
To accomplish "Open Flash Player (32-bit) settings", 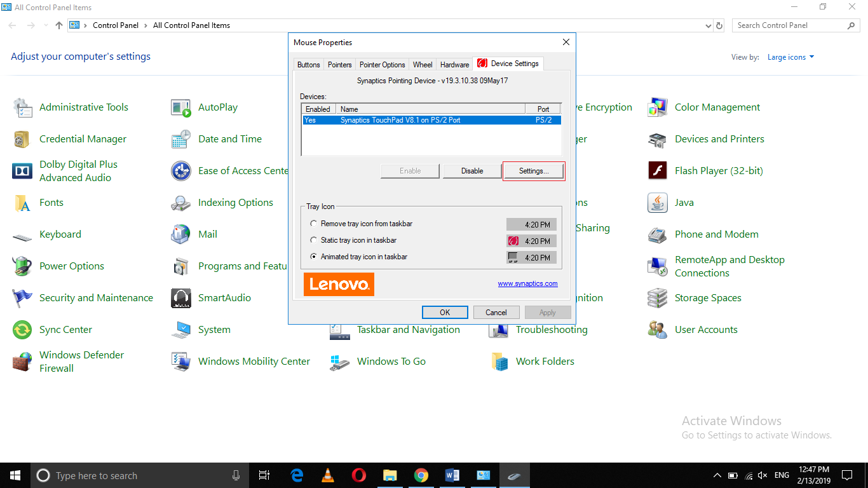I will click(717, 170).
